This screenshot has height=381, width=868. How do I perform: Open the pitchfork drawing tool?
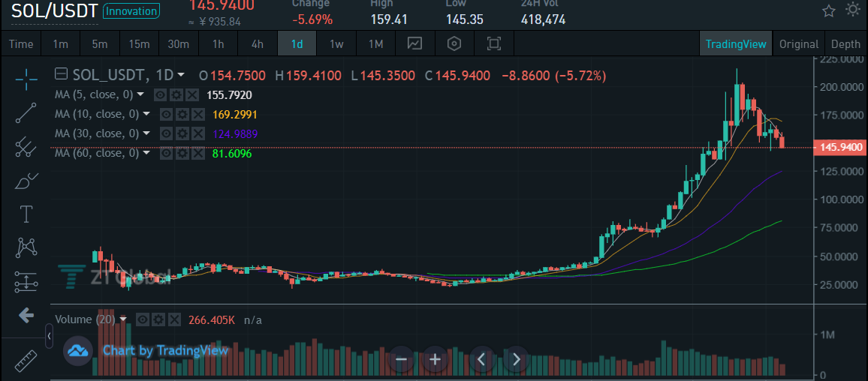26,146
